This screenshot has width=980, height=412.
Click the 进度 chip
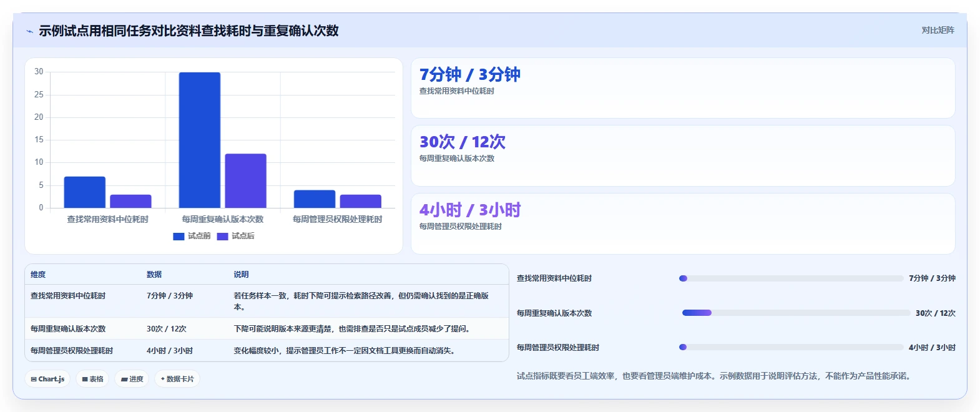pos(132,379)
